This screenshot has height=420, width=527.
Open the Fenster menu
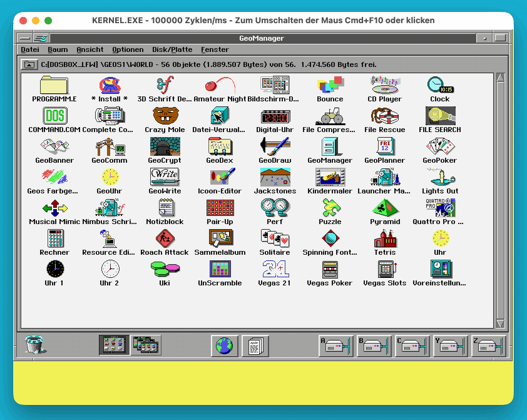[215, 49]
